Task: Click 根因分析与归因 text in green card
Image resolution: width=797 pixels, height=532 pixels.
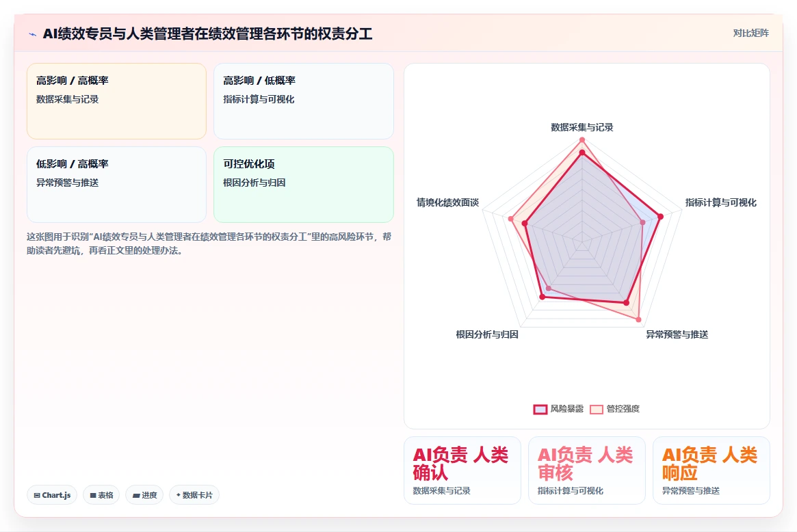Action: click(254, 183)
